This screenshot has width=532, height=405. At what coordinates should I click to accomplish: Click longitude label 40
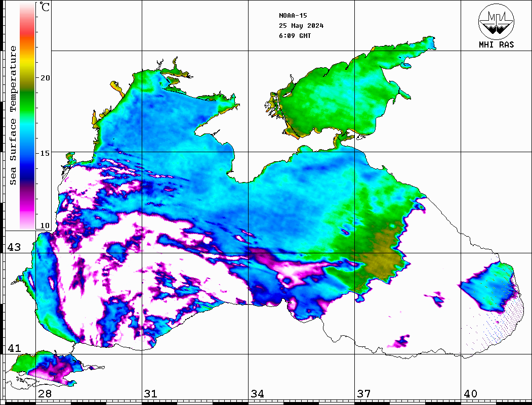click(x=470, y=393)
